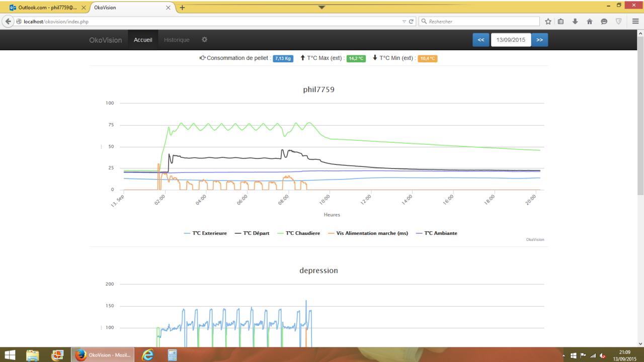644x362 pixels.
Task: Toggle T°C Chaudiere series in legend
Action: [x=298, y=233]
